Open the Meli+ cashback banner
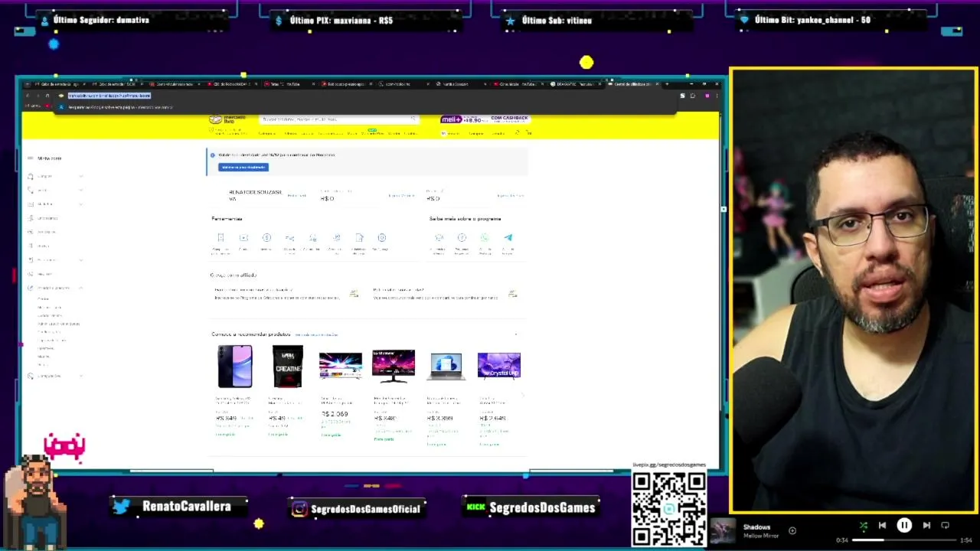The height and width of the screenshot is (551, 980). [x=485, y=119]
